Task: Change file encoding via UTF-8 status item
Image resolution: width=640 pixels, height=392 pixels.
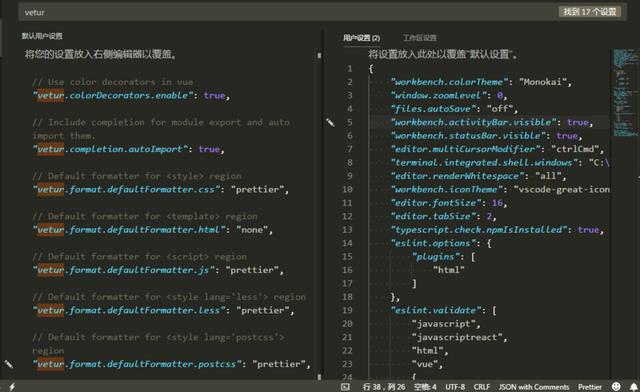Action: click(x=455, y=387)
